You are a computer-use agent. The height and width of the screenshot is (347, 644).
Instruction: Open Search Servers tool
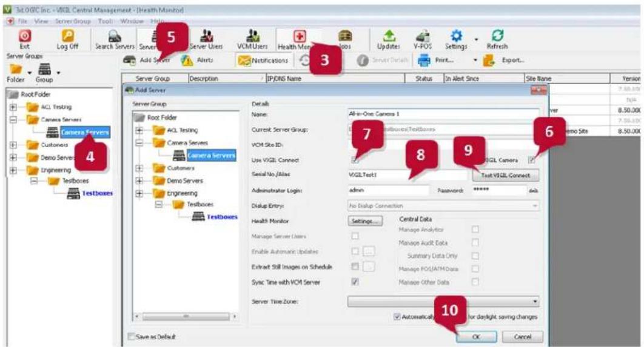(115, 40)
